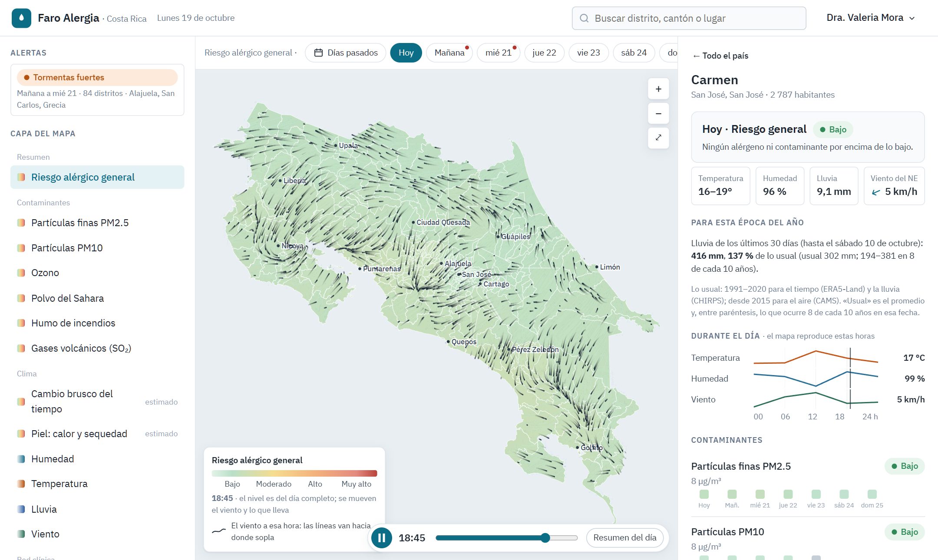
Task: Zoom out the map with minus button
Action: pyautogui.click(x=658, y=114)
